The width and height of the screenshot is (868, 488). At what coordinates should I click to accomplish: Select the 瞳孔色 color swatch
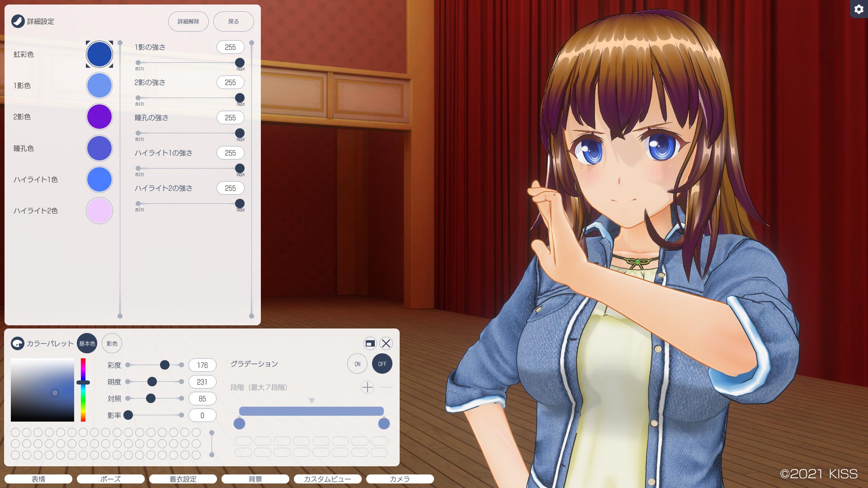(x=99, y=148)
